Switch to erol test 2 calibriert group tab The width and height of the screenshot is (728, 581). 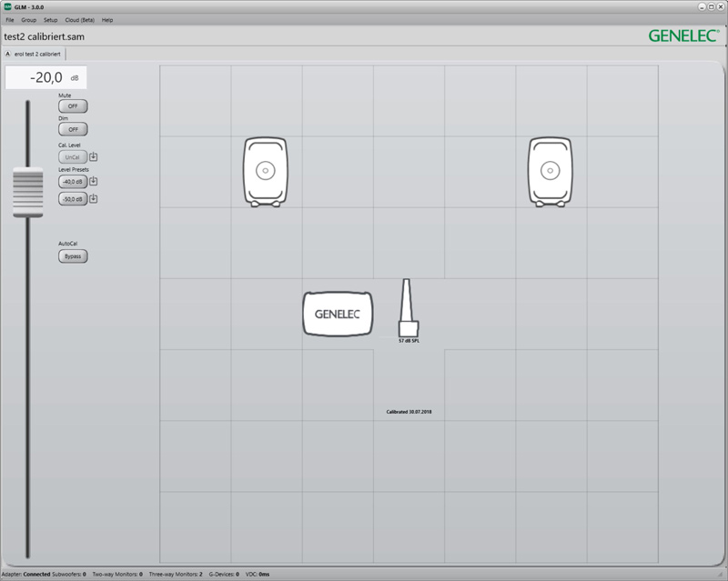tap(36, 54)
